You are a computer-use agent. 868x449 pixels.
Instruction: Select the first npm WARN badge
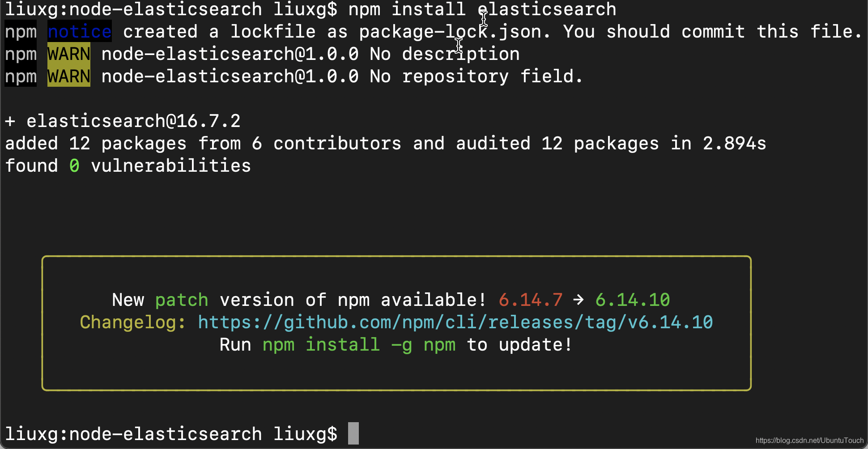click(68, 53)
